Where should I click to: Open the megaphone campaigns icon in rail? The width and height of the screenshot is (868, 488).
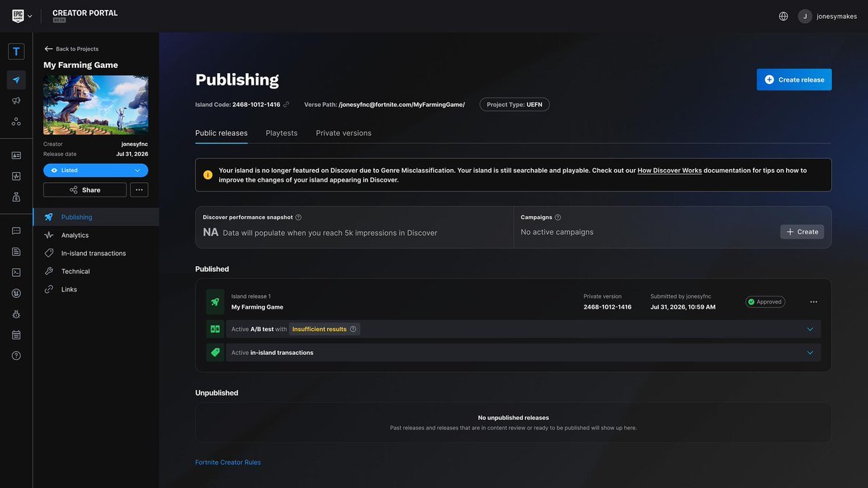(x=16, y=101)
